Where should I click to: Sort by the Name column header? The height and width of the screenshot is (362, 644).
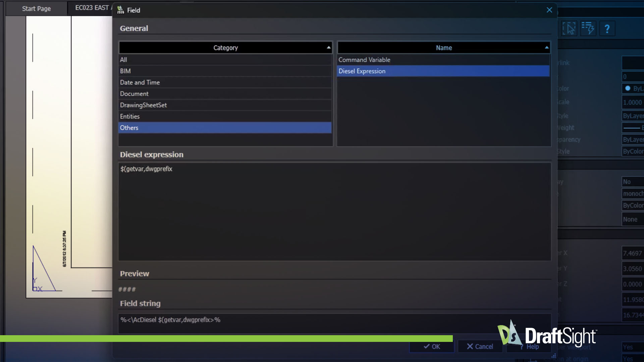444,48
